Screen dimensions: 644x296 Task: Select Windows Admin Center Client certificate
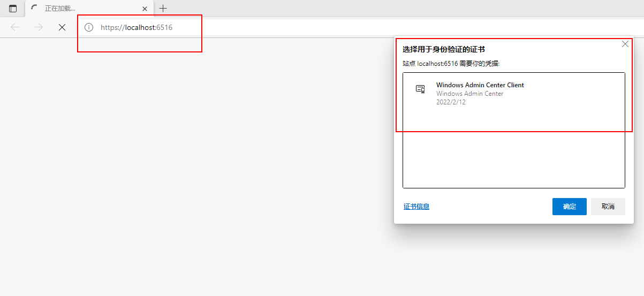[514, 94]
